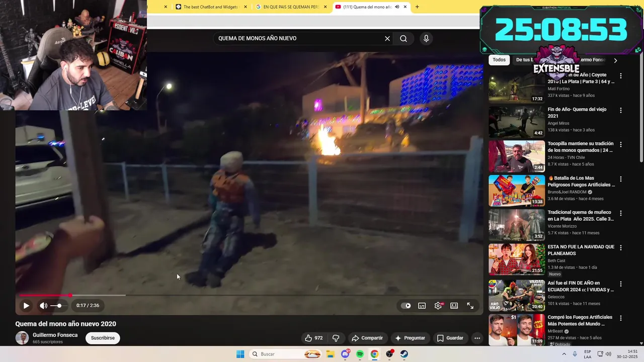
Task: Play the YouTube video
Action: [x=26, y=305]
